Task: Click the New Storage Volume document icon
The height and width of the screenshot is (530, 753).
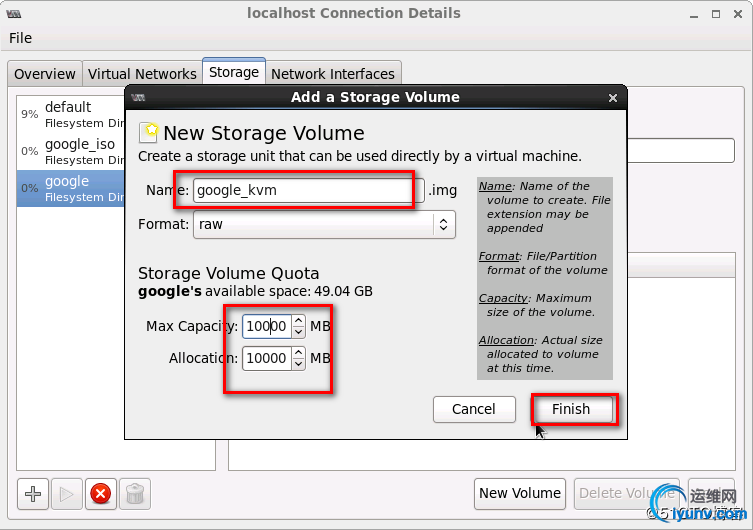Action: point(148,133)
